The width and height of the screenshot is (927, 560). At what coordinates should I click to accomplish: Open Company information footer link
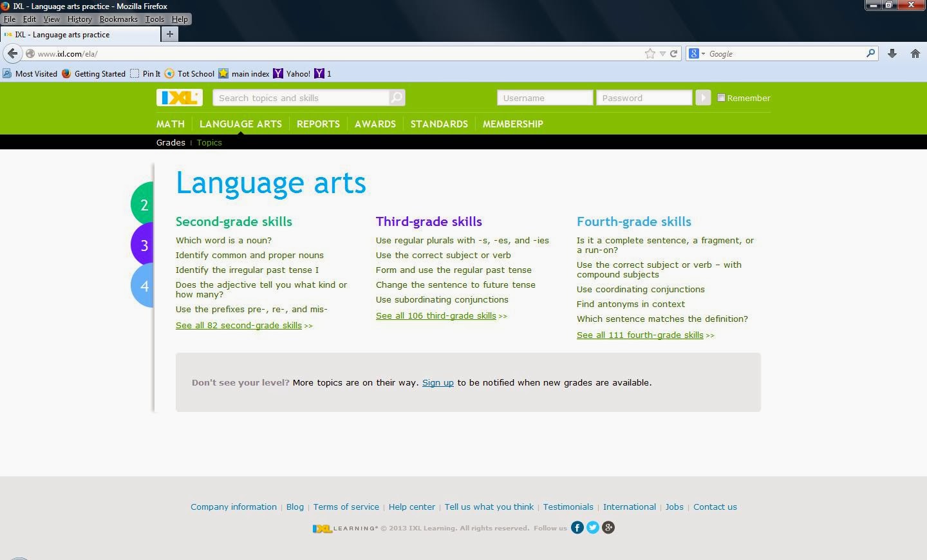(234, 507)
